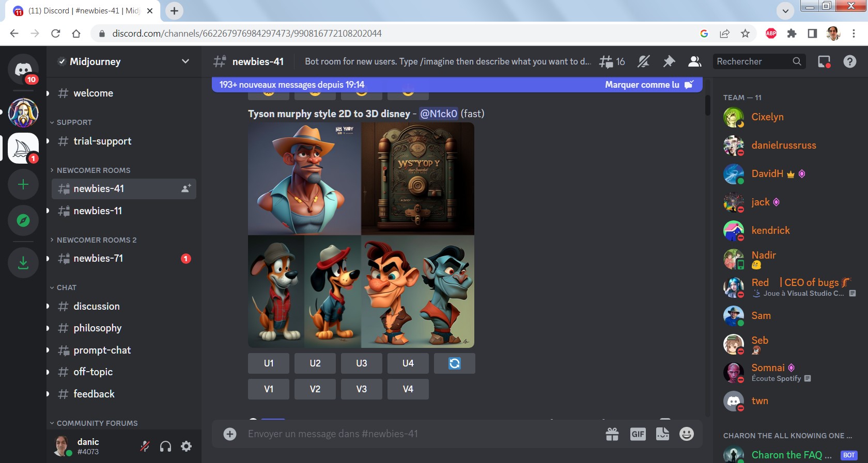
Task: Open the prompt-chat channel
Action: point(124,350)
